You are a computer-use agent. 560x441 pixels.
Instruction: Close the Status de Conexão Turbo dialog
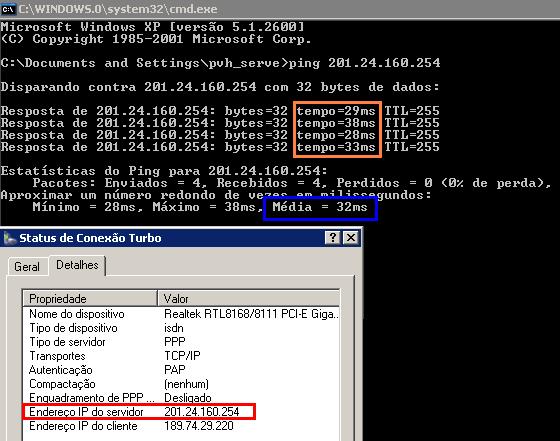point(350,237)
